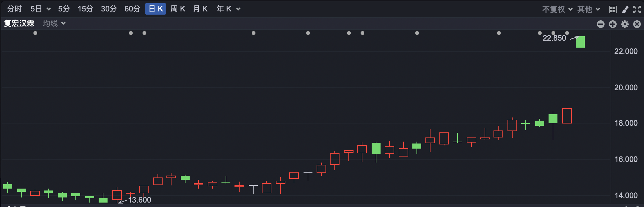
Task: Click the 复宏汉霖 stock name
Action: coord(19,23)
